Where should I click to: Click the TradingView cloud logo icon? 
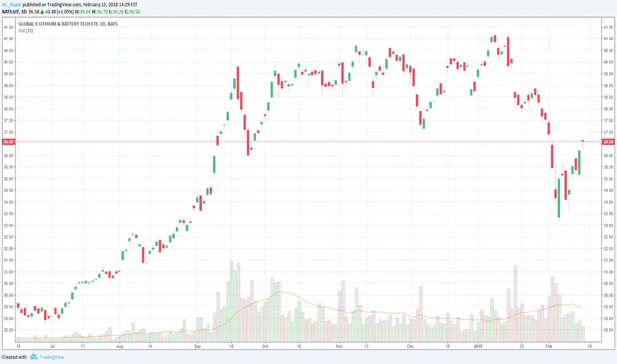[x=34, y=357]
